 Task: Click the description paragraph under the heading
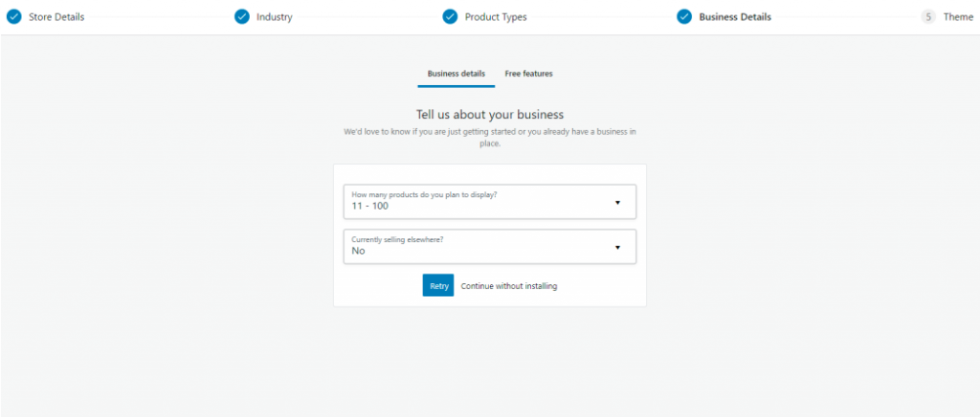[490, 138]
